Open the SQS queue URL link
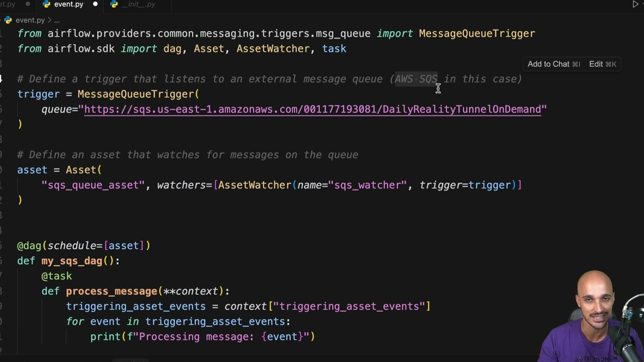644x362 pixels. [312, 109]
